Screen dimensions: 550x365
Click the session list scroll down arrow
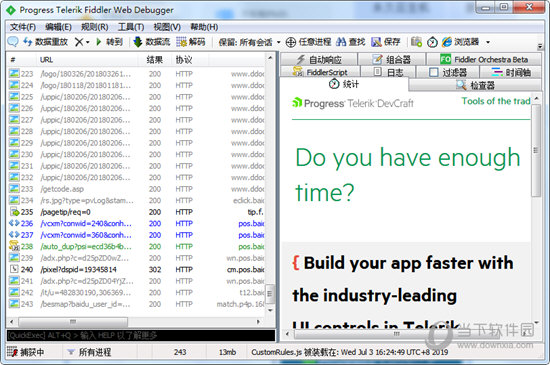tap(270, 311)
